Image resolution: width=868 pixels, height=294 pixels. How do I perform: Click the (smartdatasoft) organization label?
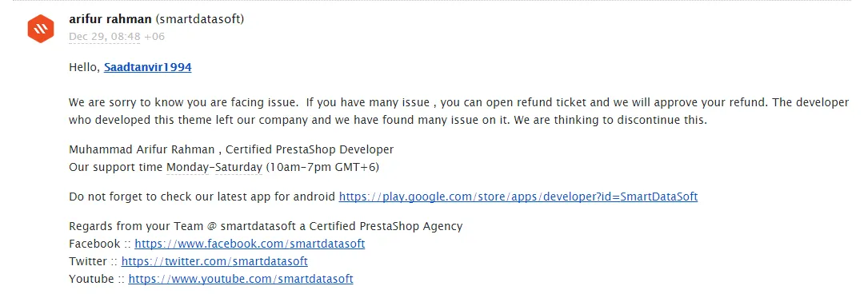200,19
